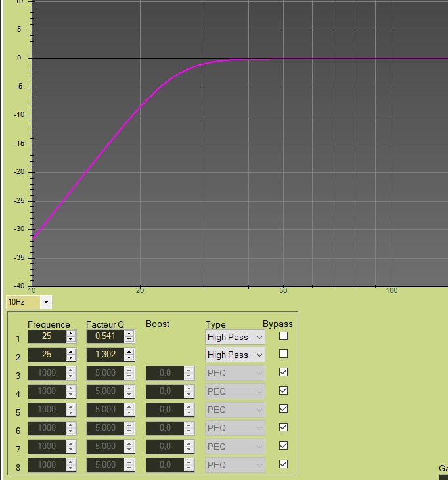Click the filter 1 Frequence field showing 25
The width and height of the screenshot is (448, 480).
47,337
